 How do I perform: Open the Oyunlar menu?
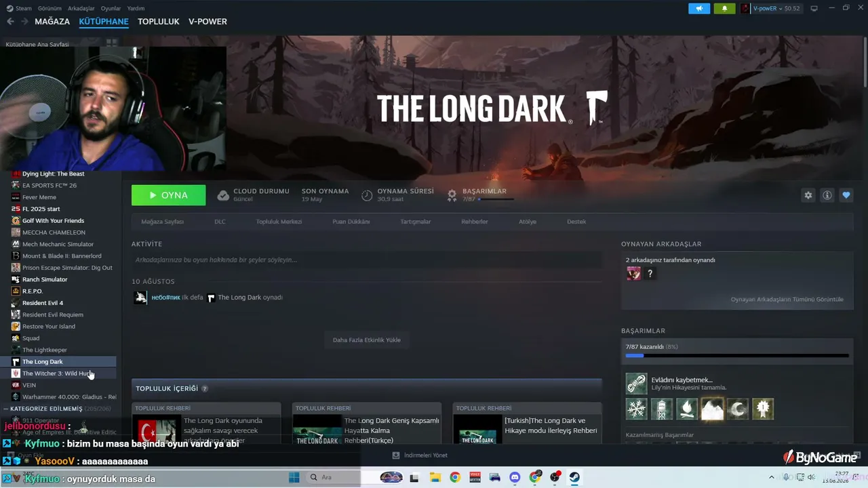tap(111, 8)
